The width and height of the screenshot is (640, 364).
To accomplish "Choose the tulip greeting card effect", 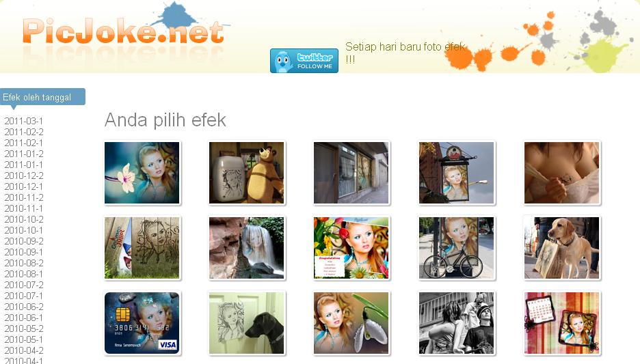I will 351,248.
